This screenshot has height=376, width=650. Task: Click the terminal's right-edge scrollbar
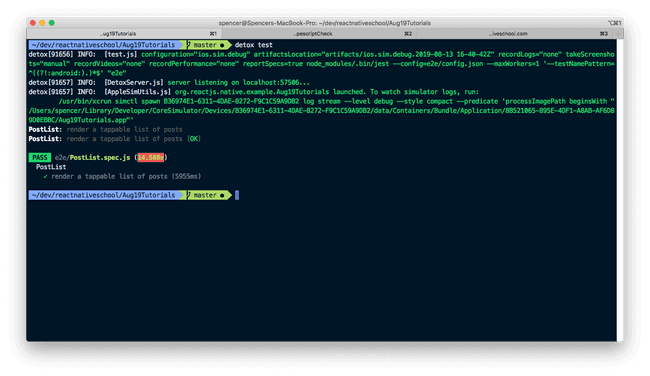620,190
